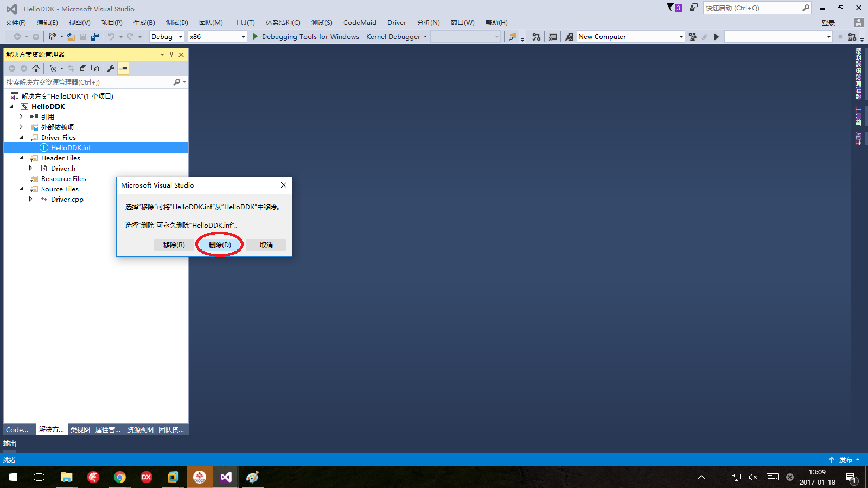
Task: Open the Driver menu
Action: [x=397, y=23]
